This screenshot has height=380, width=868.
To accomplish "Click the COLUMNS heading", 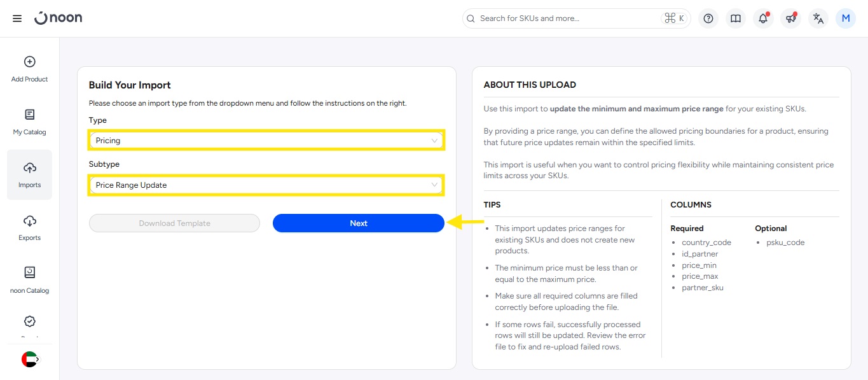I will pos(691,205).
